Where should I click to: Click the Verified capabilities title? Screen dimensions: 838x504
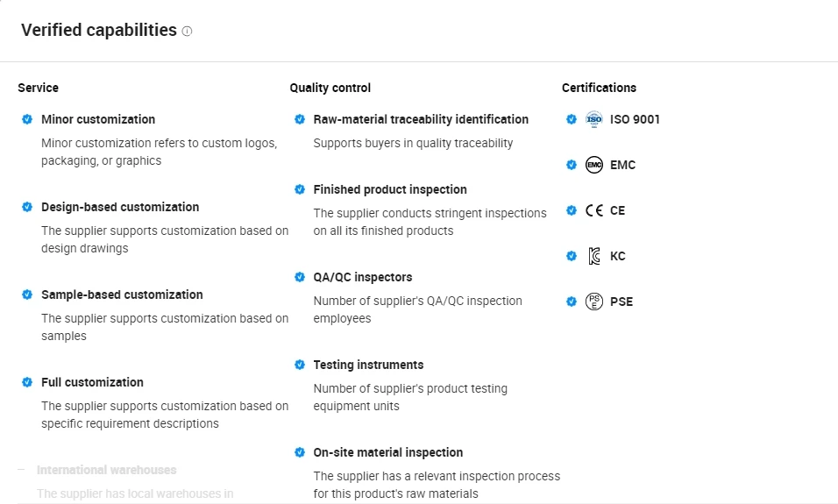98,31
